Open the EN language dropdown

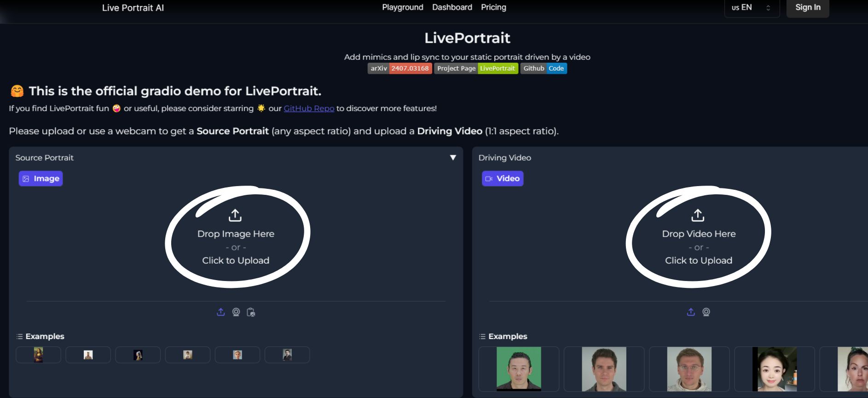(752, 8)
